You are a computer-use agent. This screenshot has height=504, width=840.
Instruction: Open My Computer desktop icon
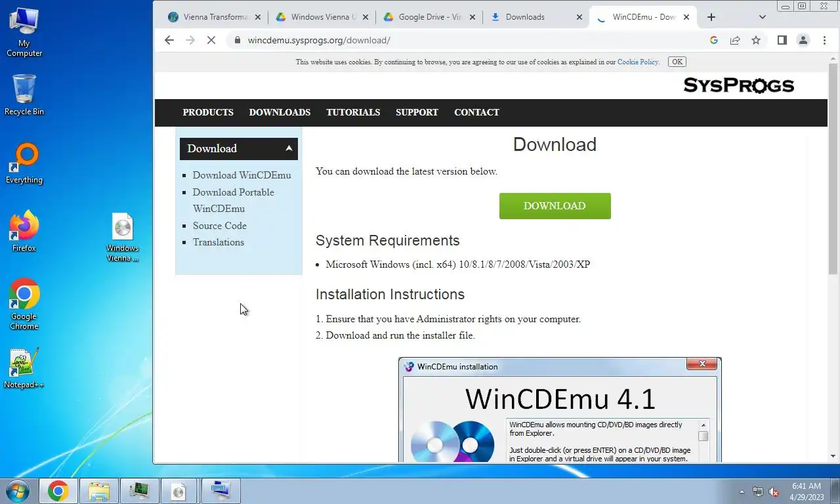[24, 31]
